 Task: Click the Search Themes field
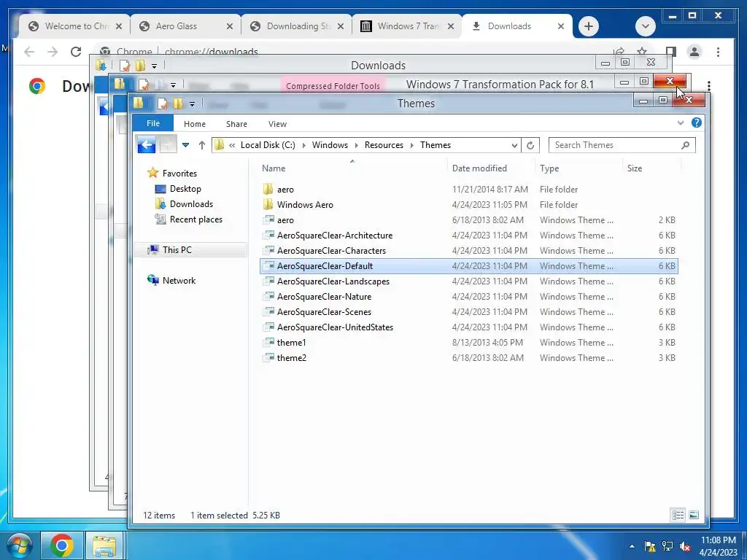[622, 145]
